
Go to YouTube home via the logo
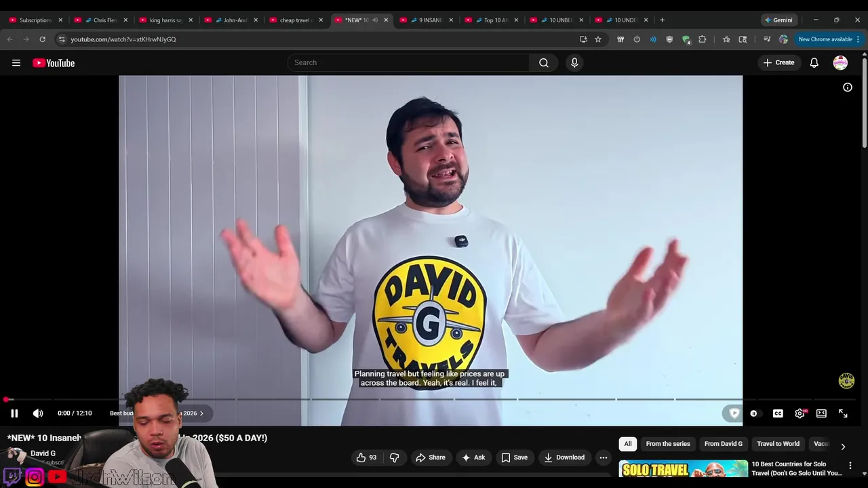[x=54, y=63]
